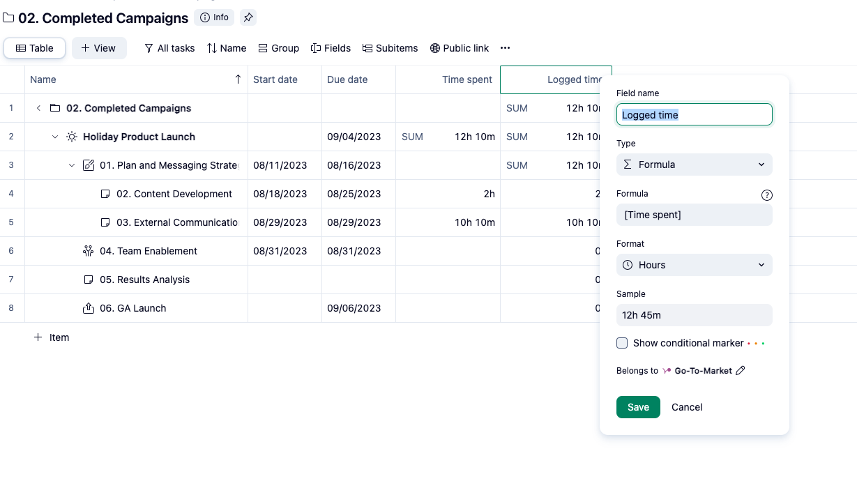
Task: Click the pin icon beside Info
Action: (x=248, y=17)
